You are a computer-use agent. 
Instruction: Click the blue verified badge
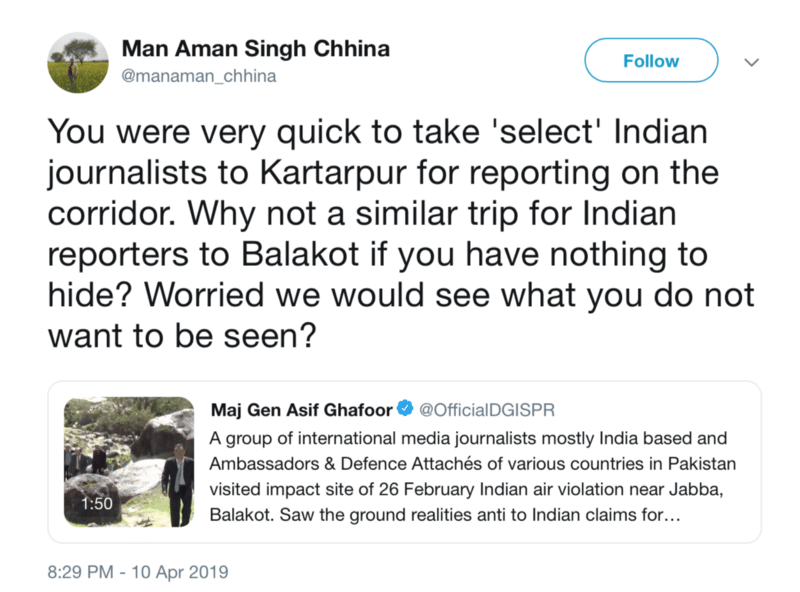click(x=405, y=408)
